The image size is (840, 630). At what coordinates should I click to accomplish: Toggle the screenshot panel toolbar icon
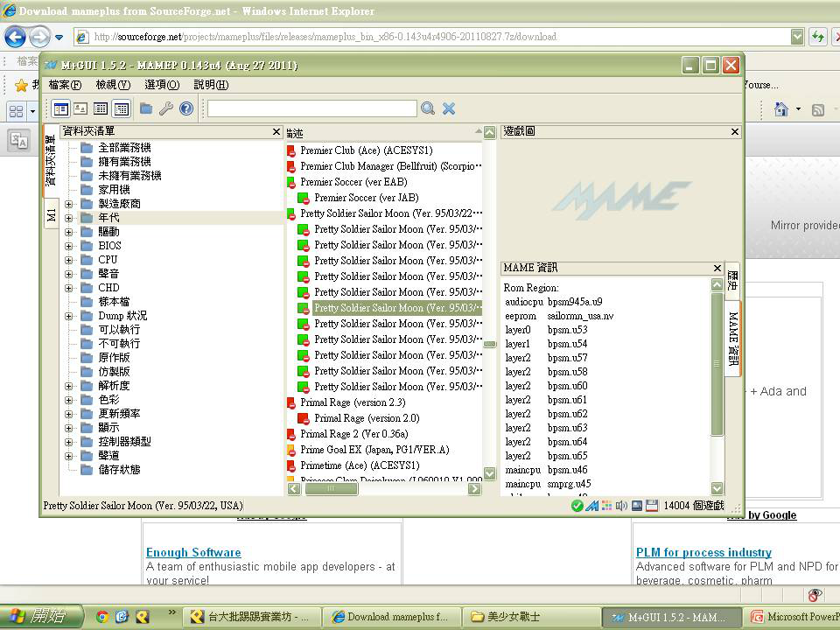point(80,108)
